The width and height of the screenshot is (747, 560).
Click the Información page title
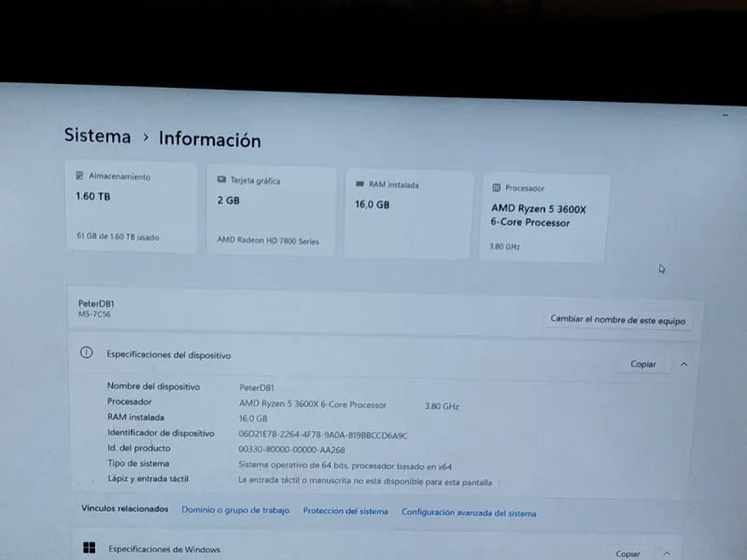tap(209, 139)
